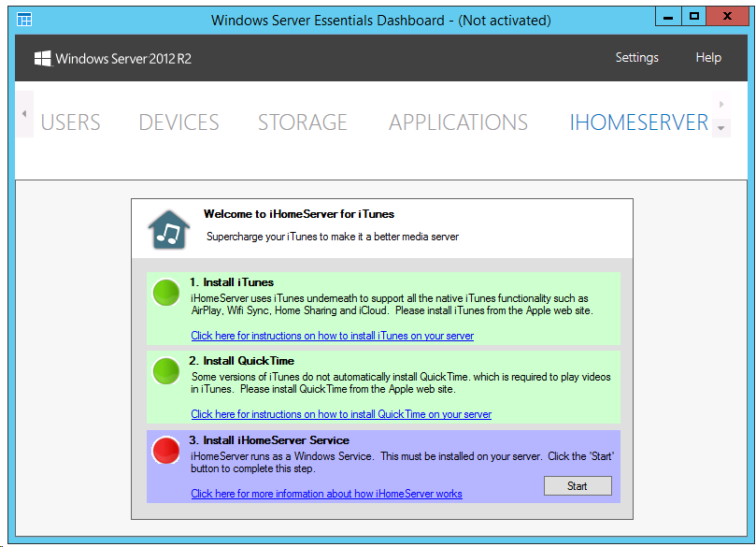
Task: Follow the link about how iHomeServer works
Action: coord(326,494)
